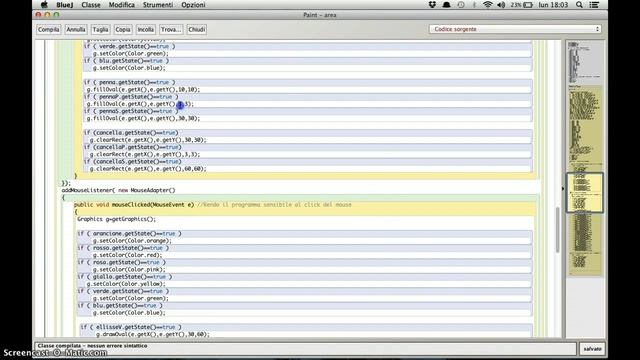Click the line g.clearRect(e.getX(),e.getY(),60,60);
This screenshot has width=640, height=360.
point(148,169)
